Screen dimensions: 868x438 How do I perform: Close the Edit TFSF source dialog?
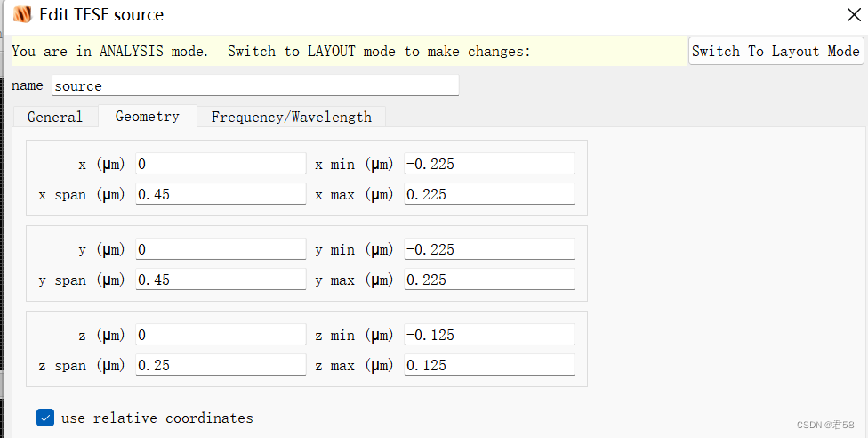pyautogui.click(x=852, y=14)
